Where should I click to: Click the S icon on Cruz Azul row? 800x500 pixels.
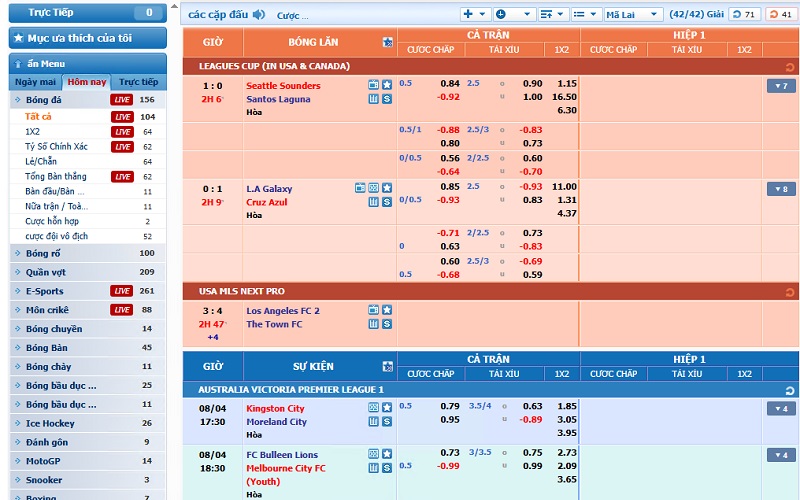(387, 202)
